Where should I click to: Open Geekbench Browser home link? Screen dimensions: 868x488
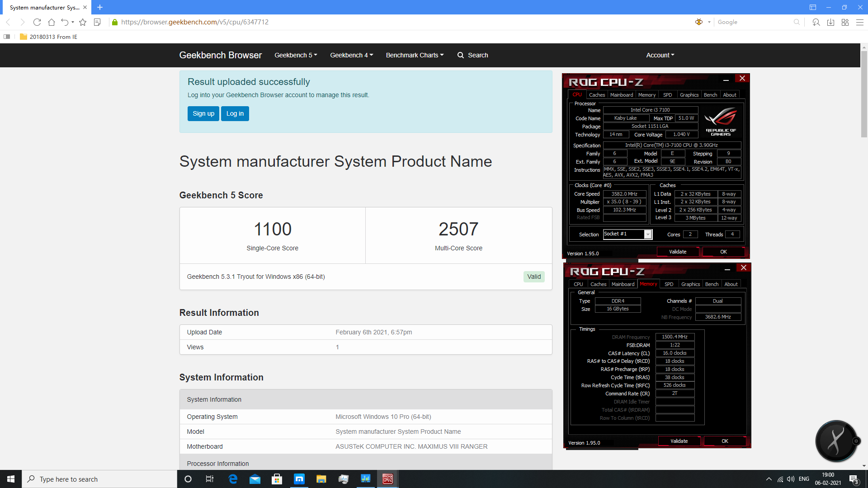[x=221, y=55]
